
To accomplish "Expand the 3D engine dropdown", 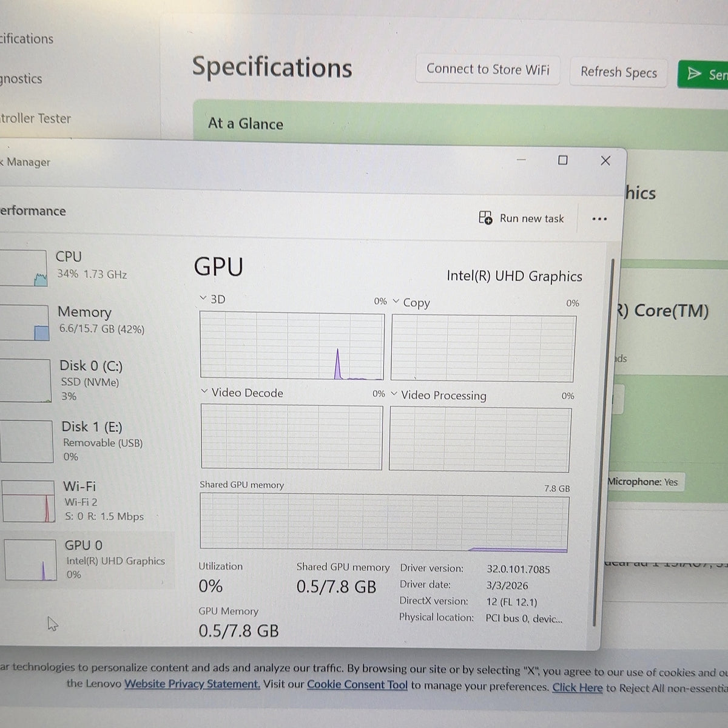I will pyautogui.click(x=204, y=298).
